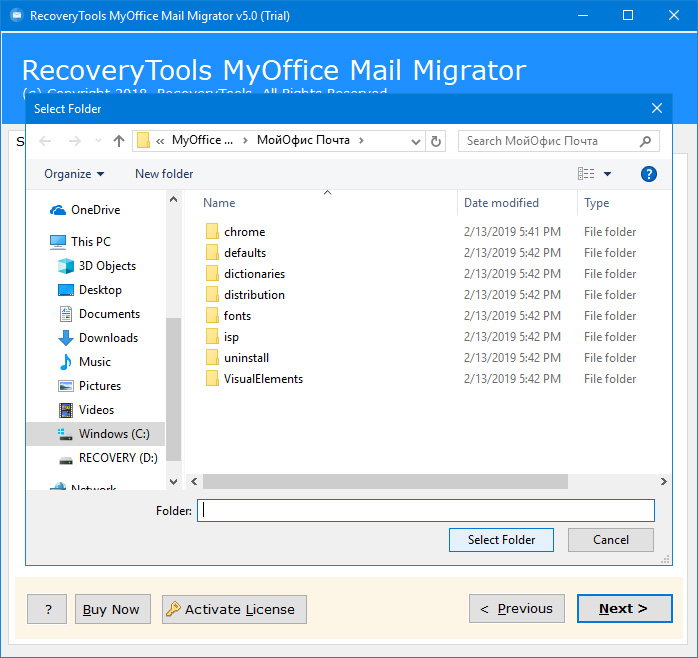Select the defaults folder icon
This screenshot has width=698, height=658.
point(212,252)
